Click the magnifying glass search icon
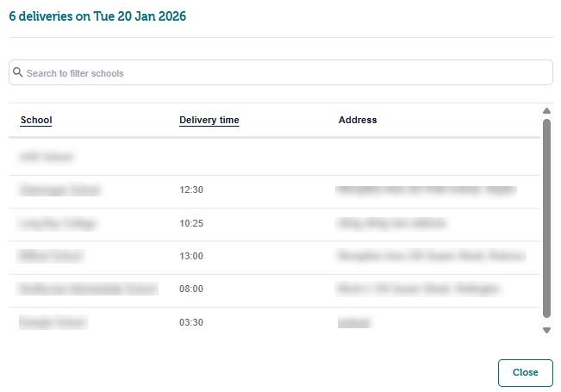Screen dimensions: 561x392 click(17, 73)
